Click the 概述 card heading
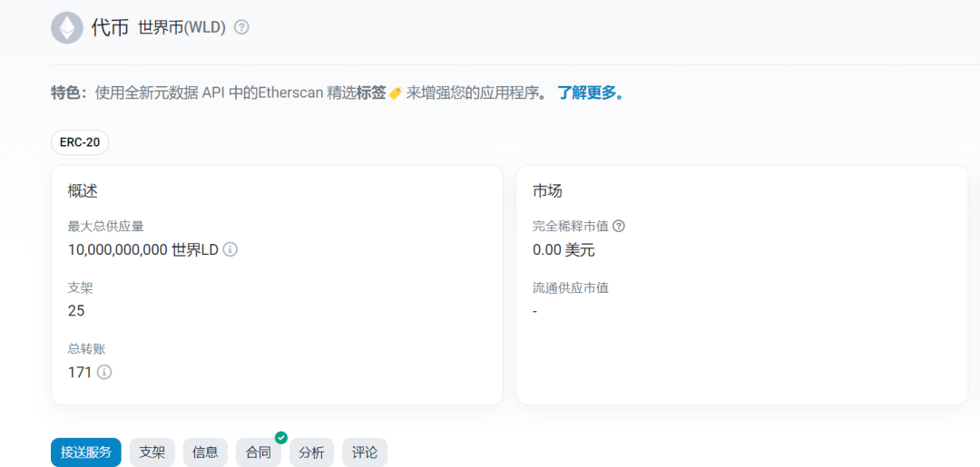The height and width of the screenshot is (467, 980). coord(83,191)
